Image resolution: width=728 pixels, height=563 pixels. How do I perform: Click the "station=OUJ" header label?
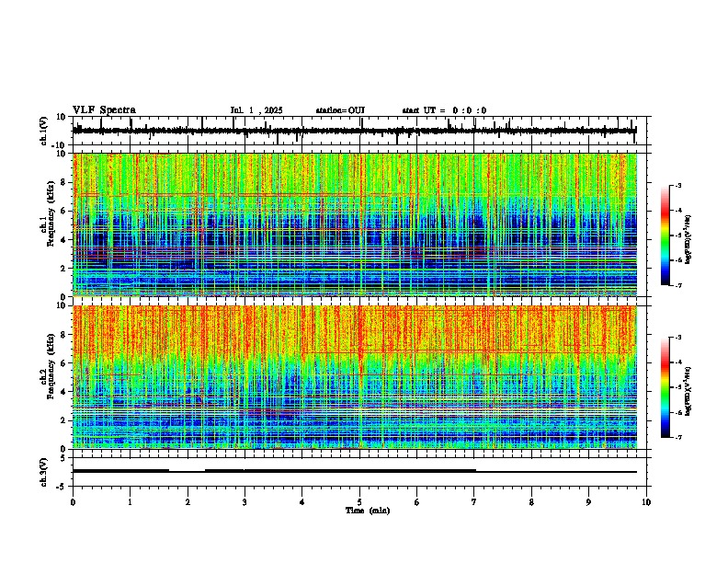[340, 110]
